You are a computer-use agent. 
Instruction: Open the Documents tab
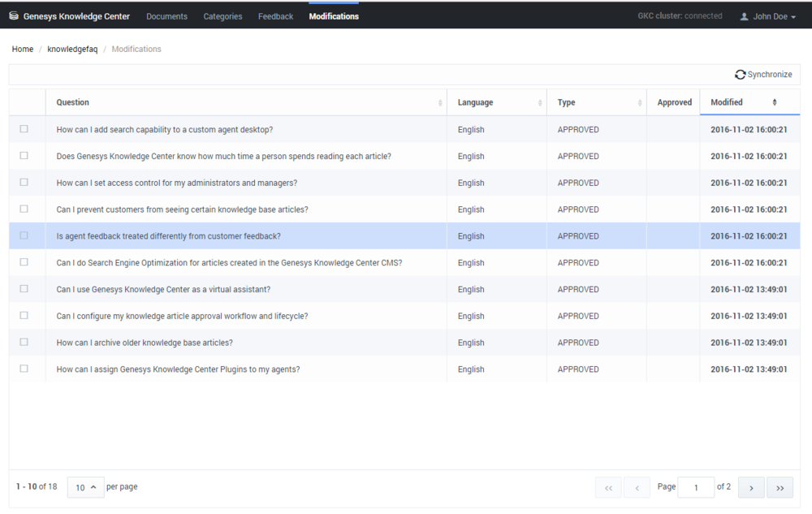166,16
